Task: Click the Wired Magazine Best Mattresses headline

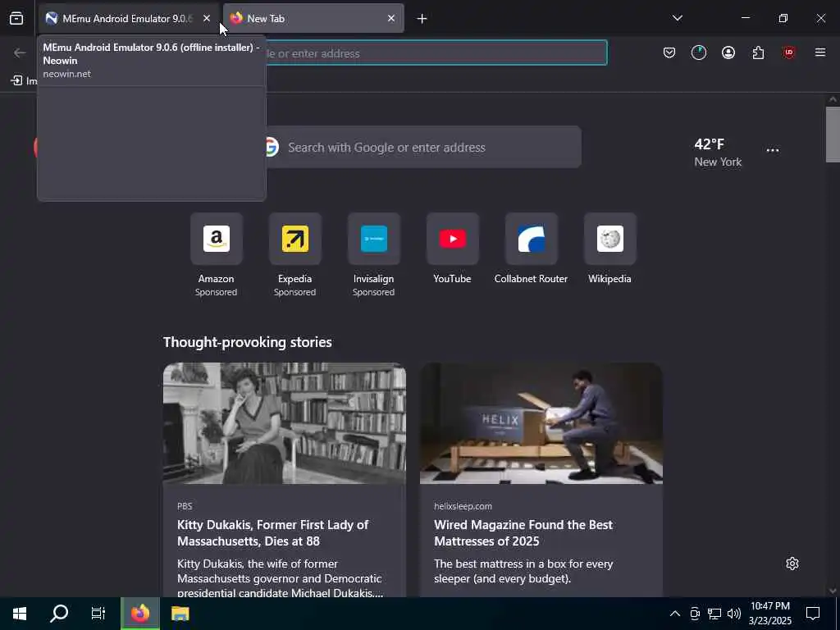Action: [x=523, y=533]
